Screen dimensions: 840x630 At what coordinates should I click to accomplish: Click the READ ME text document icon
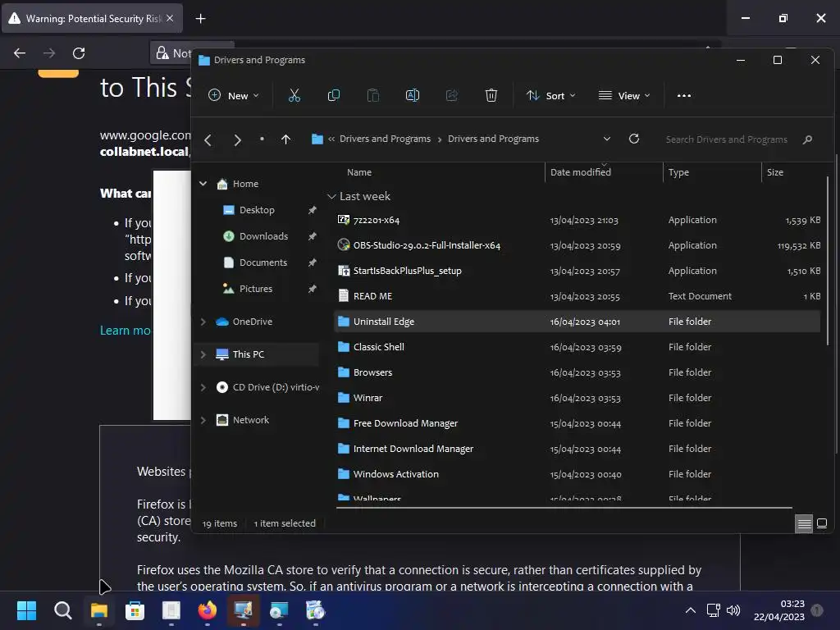click(344, 295)
